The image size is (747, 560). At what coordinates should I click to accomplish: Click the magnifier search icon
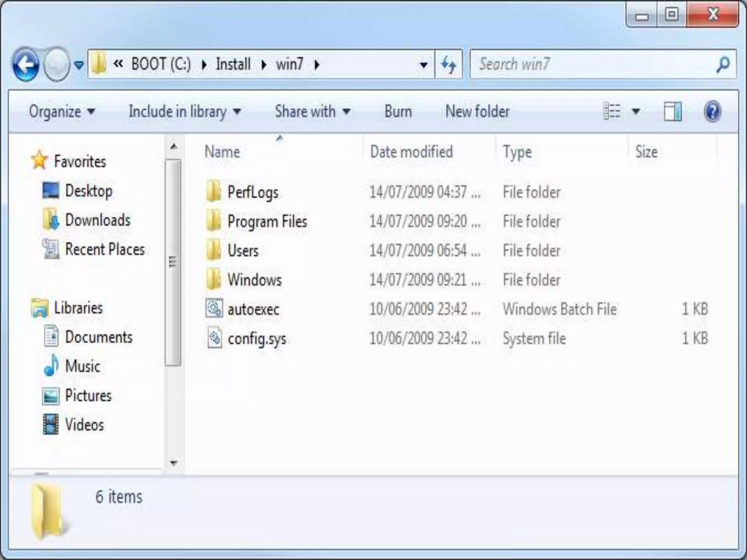click(723, 65)
